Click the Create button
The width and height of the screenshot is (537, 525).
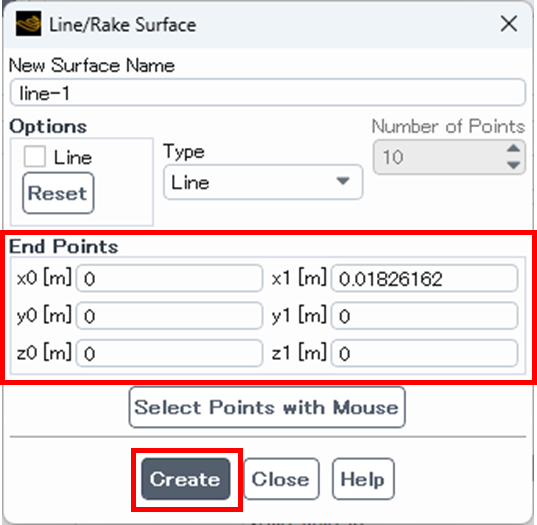point(186,479)
